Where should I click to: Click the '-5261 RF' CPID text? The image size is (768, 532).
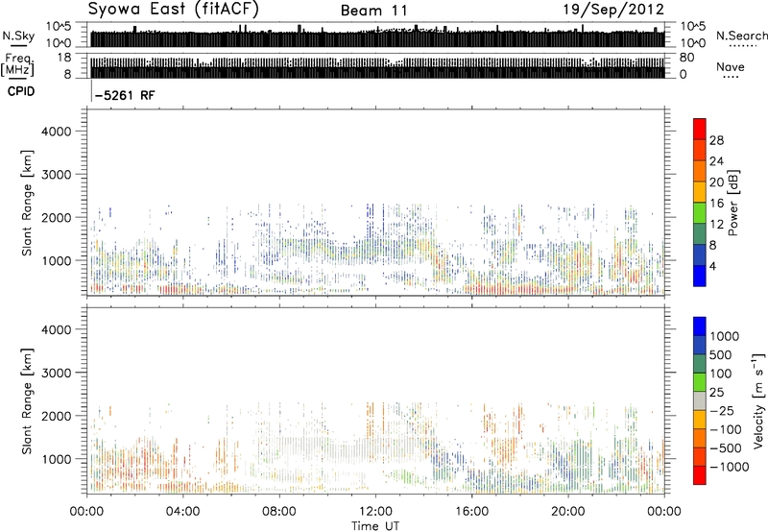coord(125,95)
